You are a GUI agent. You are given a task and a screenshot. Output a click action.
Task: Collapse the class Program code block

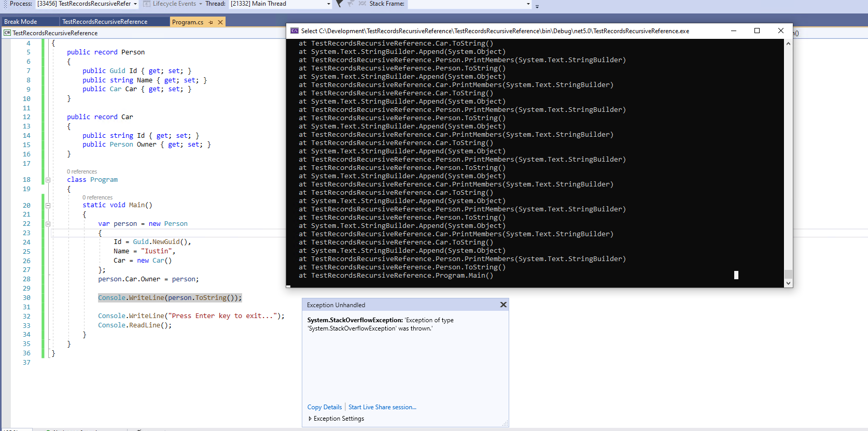48,180
